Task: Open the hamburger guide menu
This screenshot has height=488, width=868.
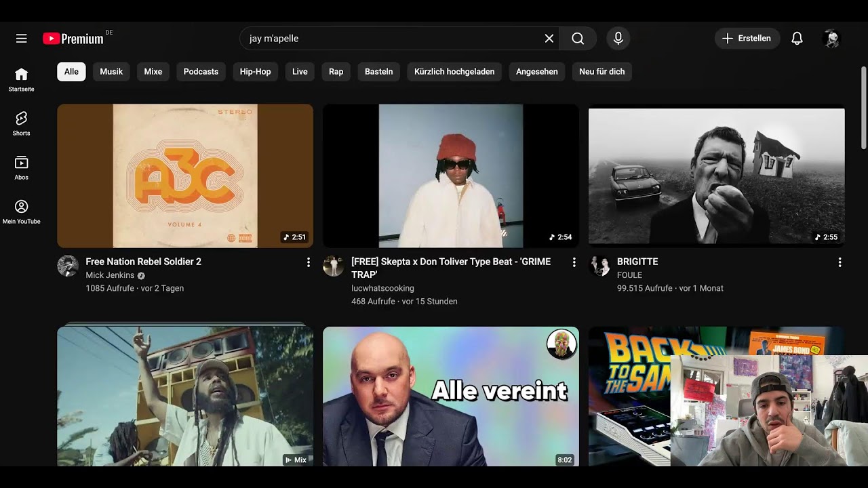Action: tap(22, 39)
